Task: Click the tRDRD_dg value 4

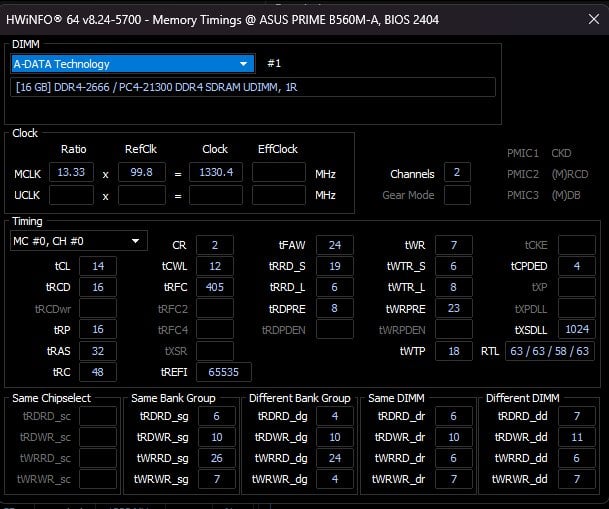Action: [x=335, y=416]
